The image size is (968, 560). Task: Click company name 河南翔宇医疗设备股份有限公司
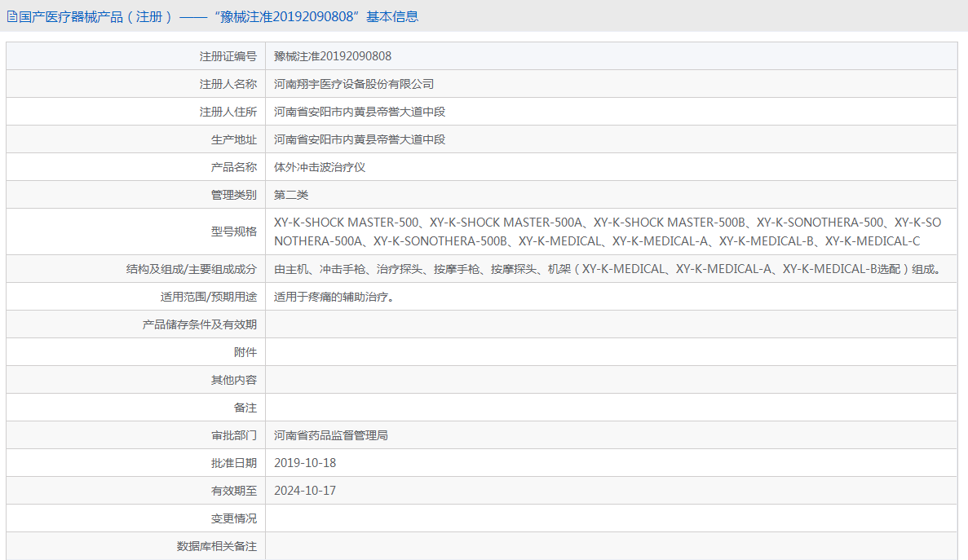point(354,84)
